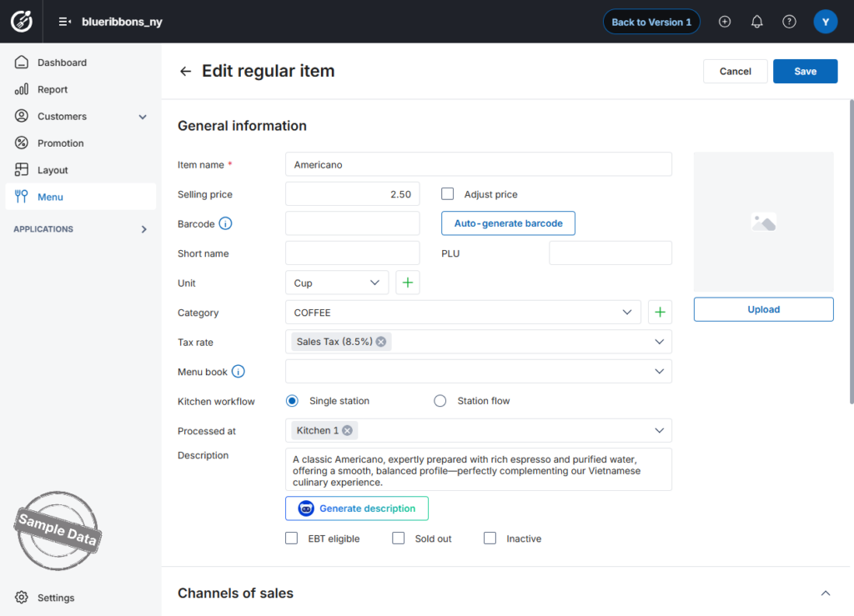The image size is (854, 616).
Task: Click the Upload image button
Action: 763,309
